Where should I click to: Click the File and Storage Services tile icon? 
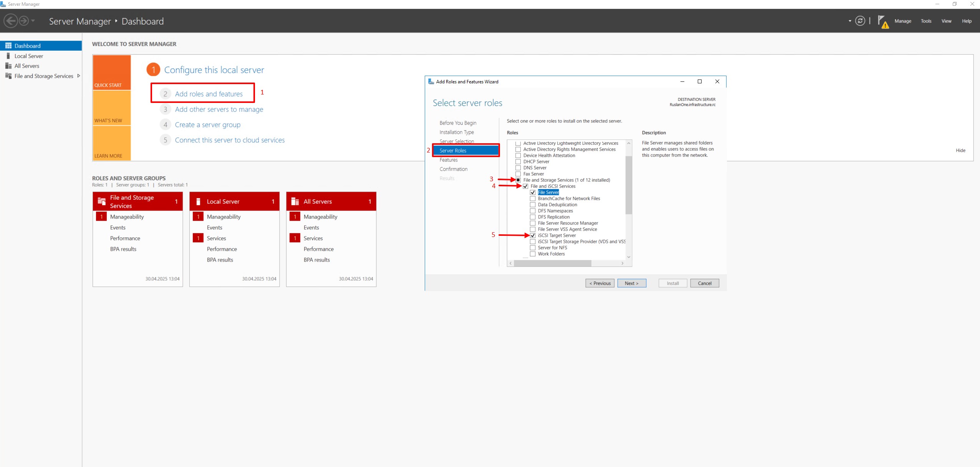click(x=102, y=201)
